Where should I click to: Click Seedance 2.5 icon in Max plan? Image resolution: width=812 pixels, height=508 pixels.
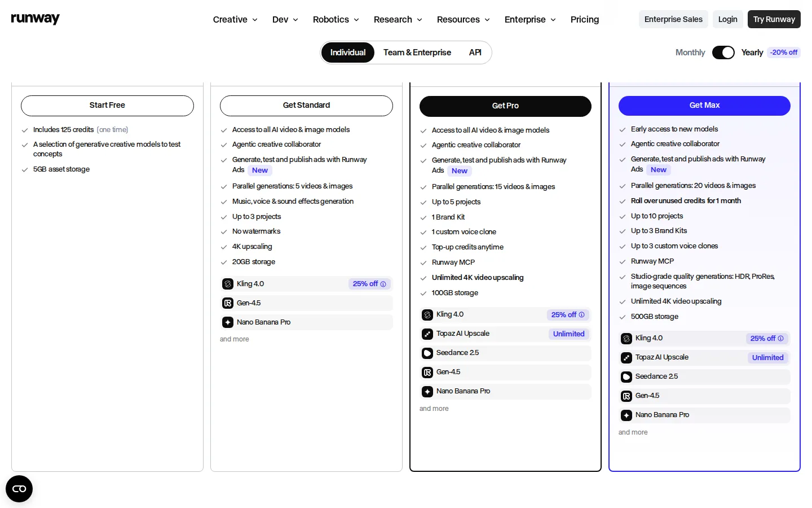626,377
